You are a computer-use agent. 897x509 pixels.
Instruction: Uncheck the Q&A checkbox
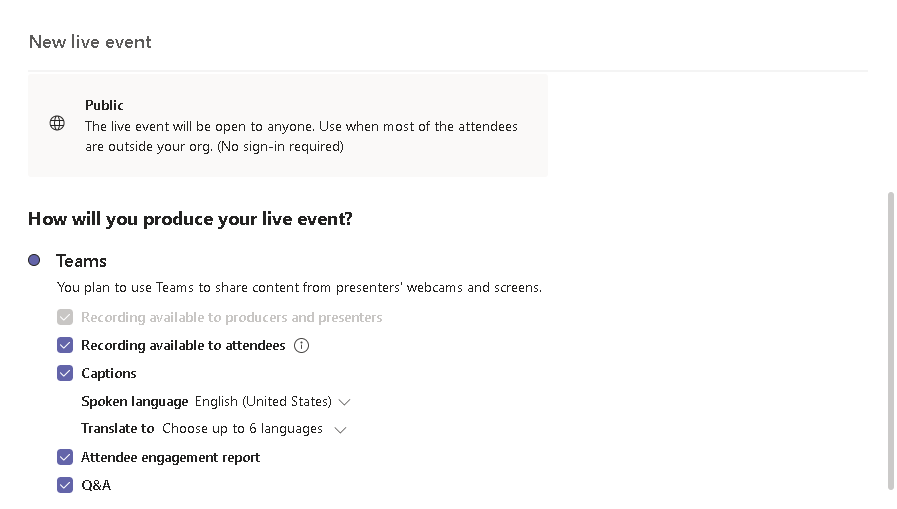point(65,486)
